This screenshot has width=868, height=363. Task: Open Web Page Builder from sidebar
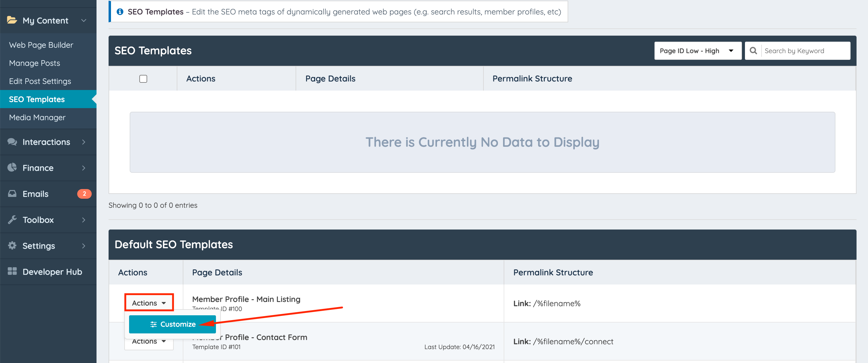(x=41, y=45)
